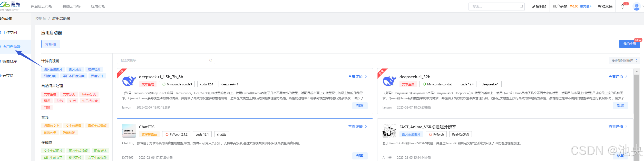
Task: Filter by 图片分类 tag
Action: tap(75, 69)
